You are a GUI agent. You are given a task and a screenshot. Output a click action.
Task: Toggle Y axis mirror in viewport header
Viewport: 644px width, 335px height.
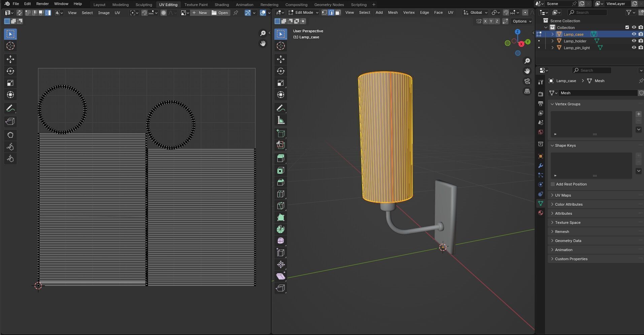(x=491, y=21)
